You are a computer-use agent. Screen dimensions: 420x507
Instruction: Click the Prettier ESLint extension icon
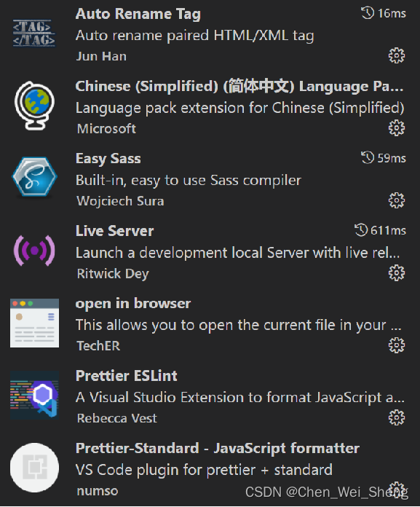(x=34, y=396)
